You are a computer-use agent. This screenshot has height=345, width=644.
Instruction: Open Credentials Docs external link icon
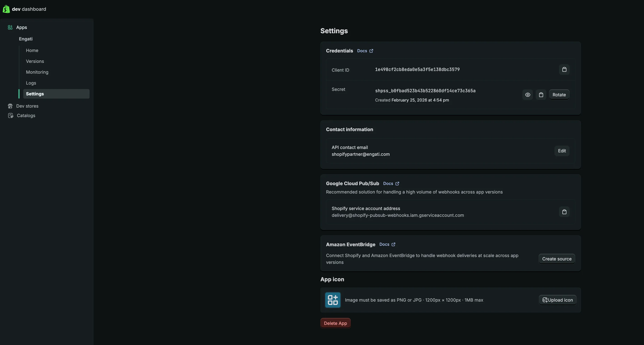coord(371,51)
